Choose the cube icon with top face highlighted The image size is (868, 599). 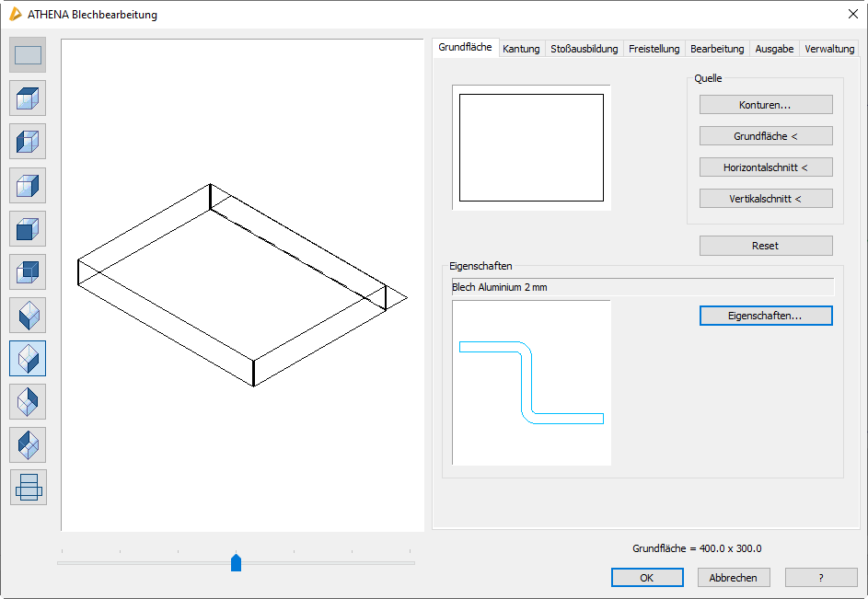coord(28,98)
